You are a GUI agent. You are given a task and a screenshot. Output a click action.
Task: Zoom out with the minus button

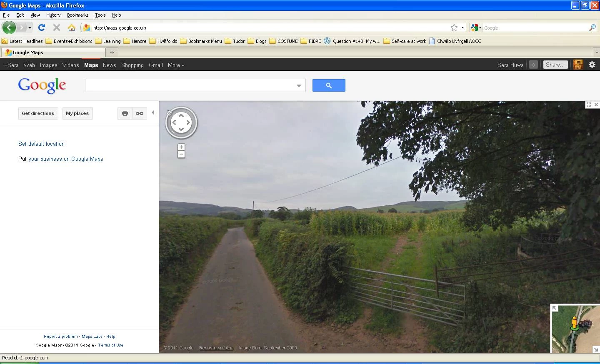pos(181,155)
